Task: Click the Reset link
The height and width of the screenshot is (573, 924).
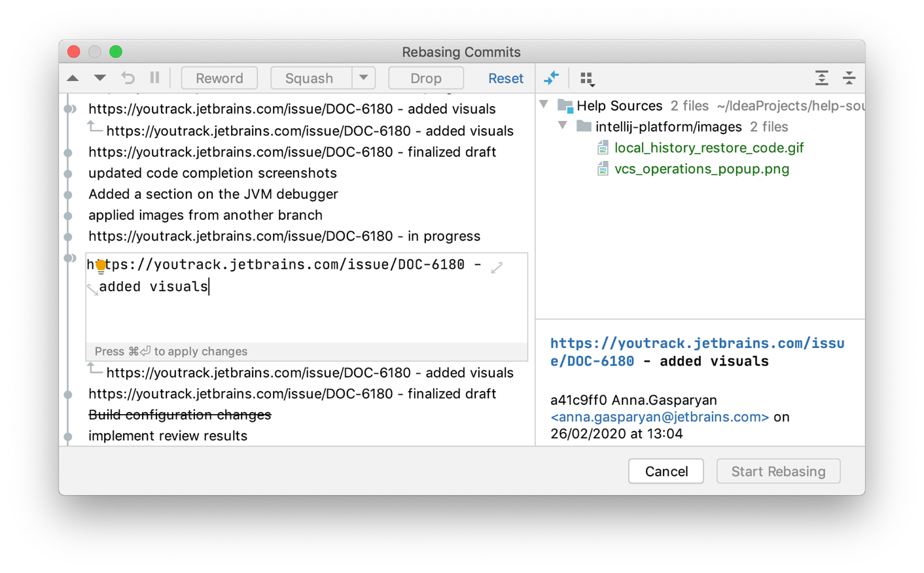Action: [505, 77]
